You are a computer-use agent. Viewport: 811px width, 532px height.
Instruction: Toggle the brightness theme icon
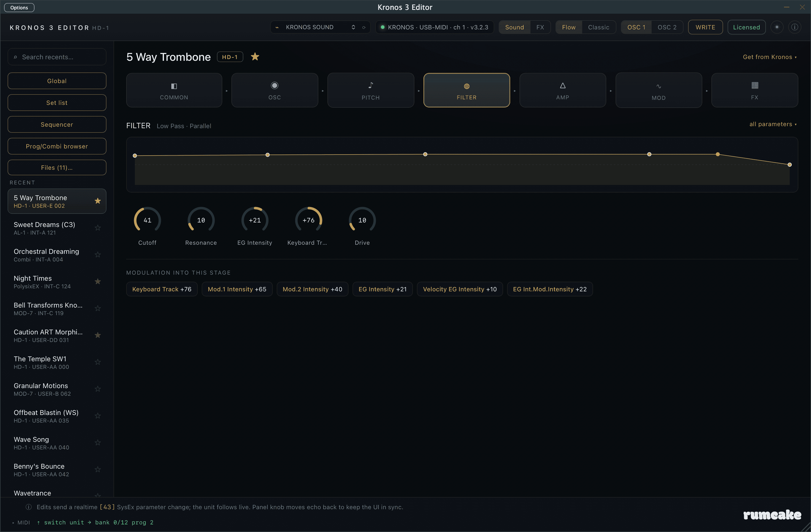[777, 27]
